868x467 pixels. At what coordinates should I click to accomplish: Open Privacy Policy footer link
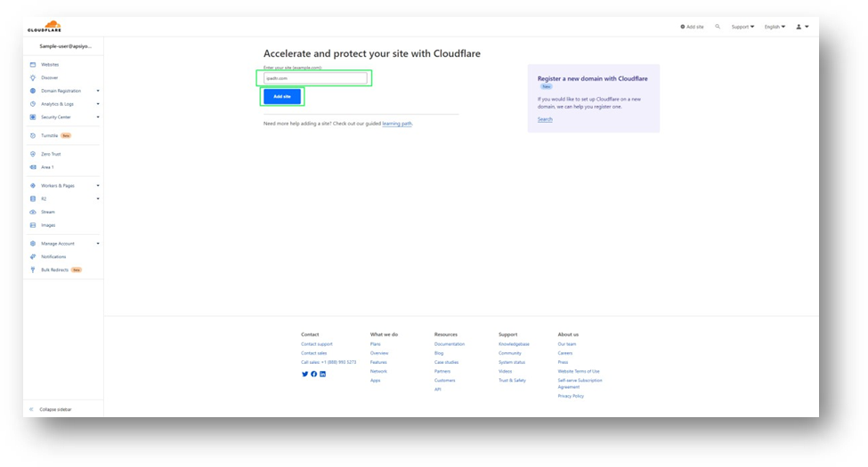571,396
